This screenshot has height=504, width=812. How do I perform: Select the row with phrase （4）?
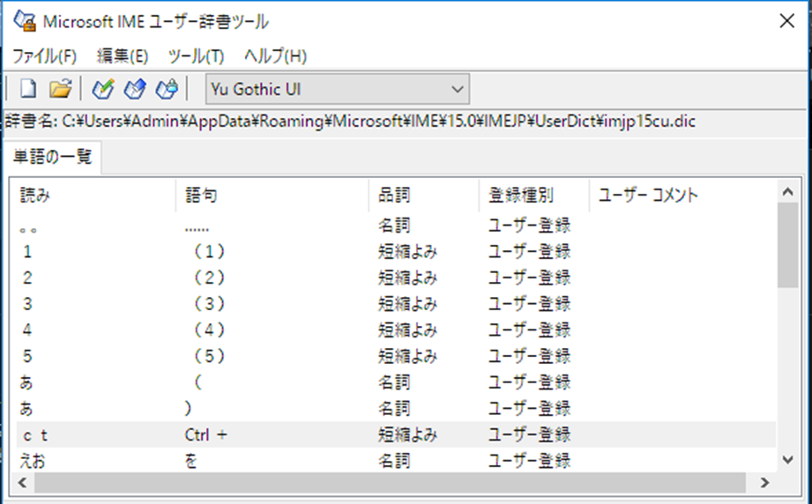tap(396, 330)
